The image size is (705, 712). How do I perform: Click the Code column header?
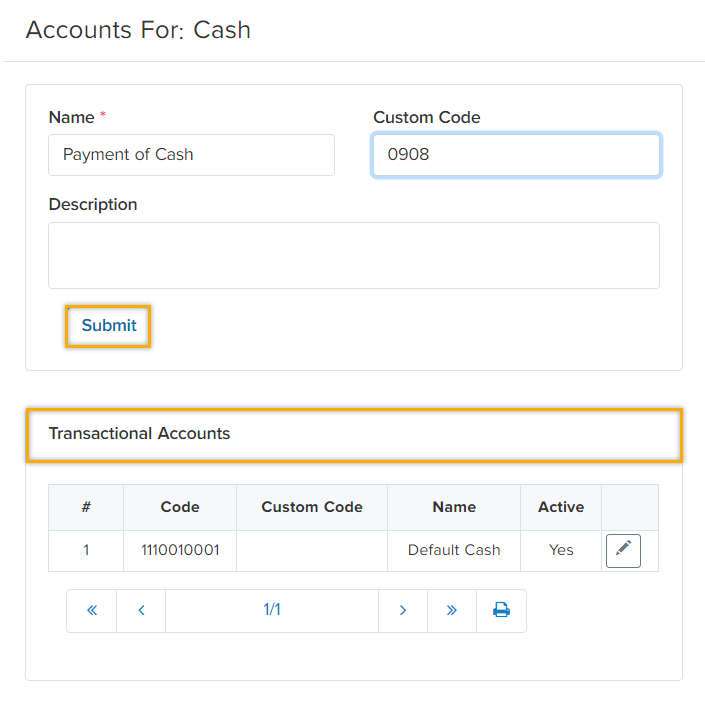(x=180, y=507)
